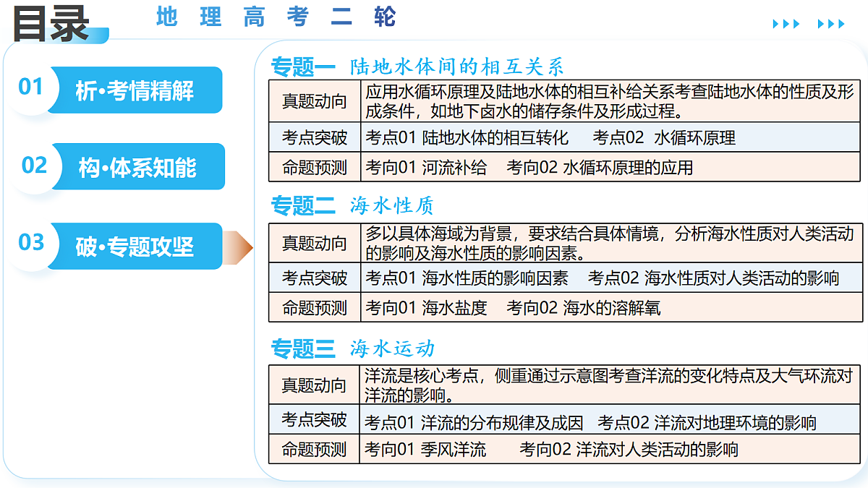The width and height of the screenshot is (868, 488).
Task: Select the 破•专题攻坚 section button
Action: click(135, 247)
